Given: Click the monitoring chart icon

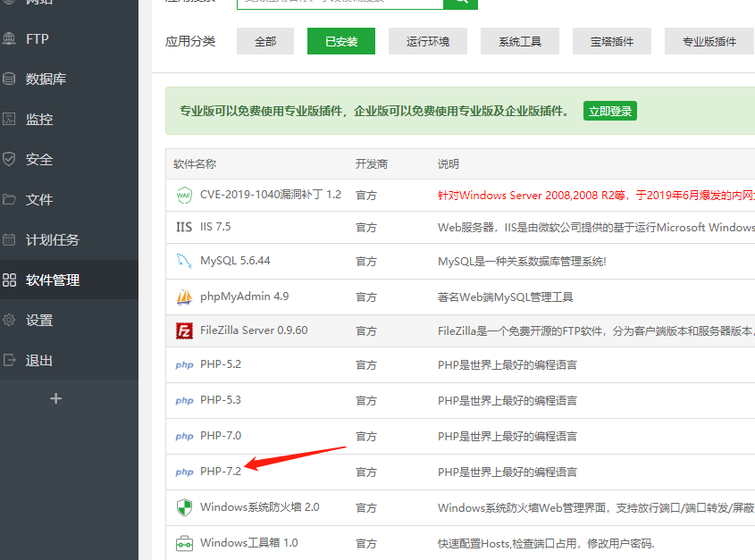Looking at the screenshot, I should (x=9, y=119).
